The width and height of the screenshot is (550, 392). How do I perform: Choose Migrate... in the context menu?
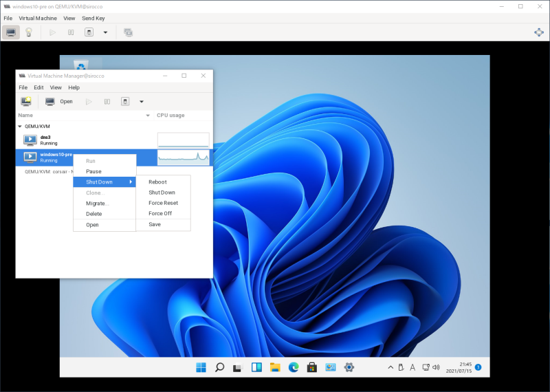click(104, 203)
